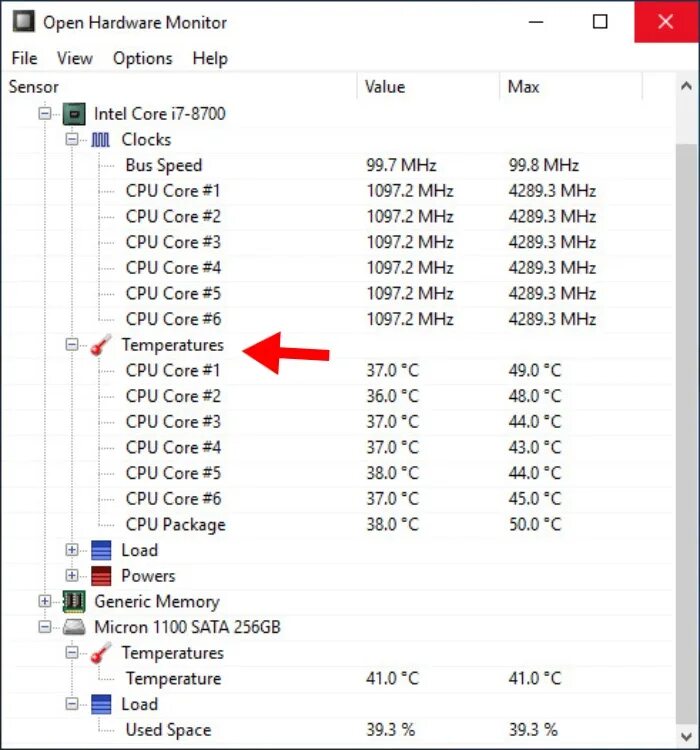This screenshot has width=700, height=750.
Task: Click the scrollbar up arrow
Action: coord(686,86)
